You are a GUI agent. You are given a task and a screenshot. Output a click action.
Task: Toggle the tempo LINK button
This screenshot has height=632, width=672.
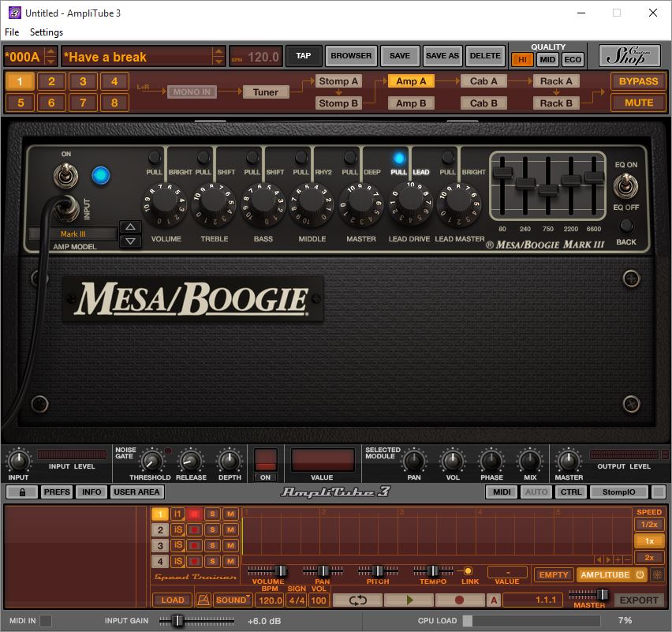[468, 570]
